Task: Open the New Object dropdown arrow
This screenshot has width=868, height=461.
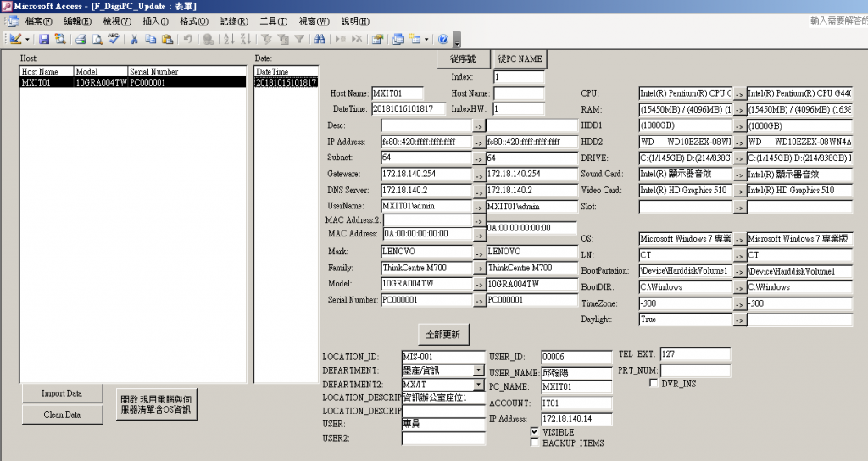Action: 426,39
